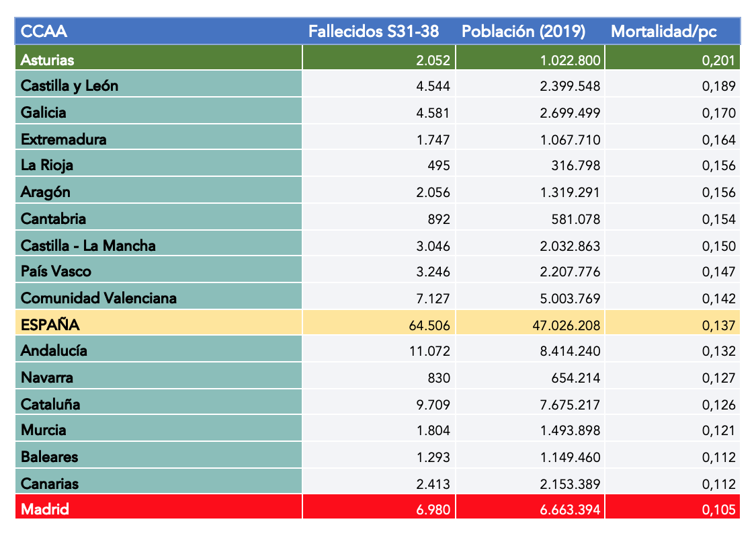
Task: Select the Castilla y León cell
Action: (x=70, y=86)
